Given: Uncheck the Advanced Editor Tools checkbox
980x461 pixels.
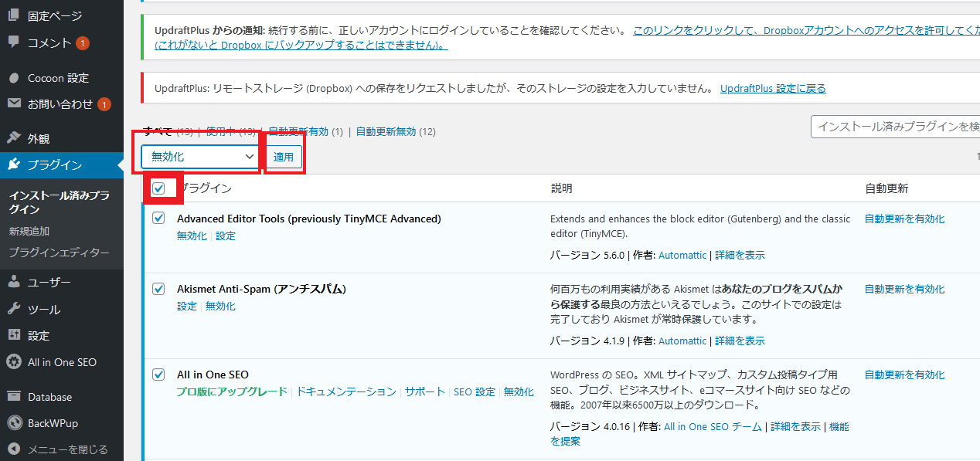Looking at the screenshot, I should pyautogui.click(x=158, y=219).
